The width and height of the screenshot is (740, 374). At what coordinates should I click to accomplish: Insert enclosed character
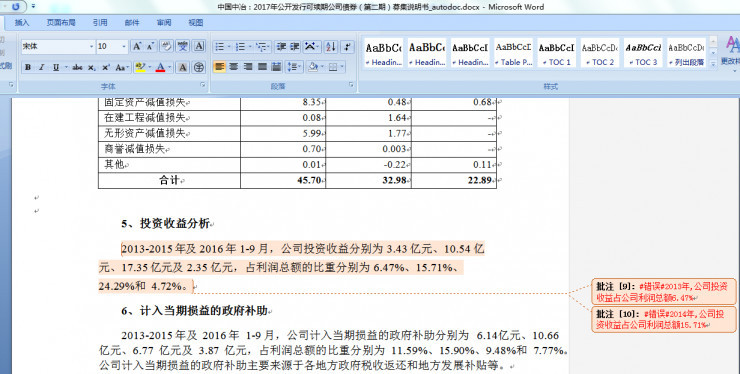[x=199, y=68]
